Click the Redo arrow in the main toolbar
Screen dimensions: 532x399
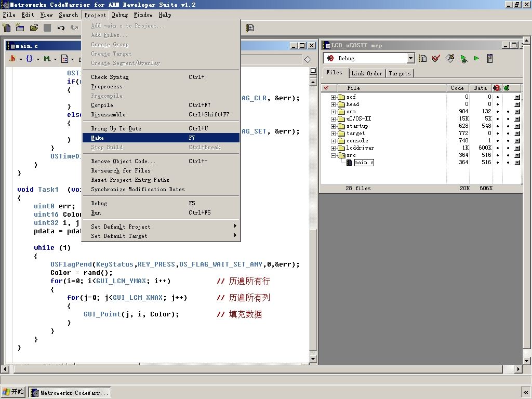pos(74,28)
